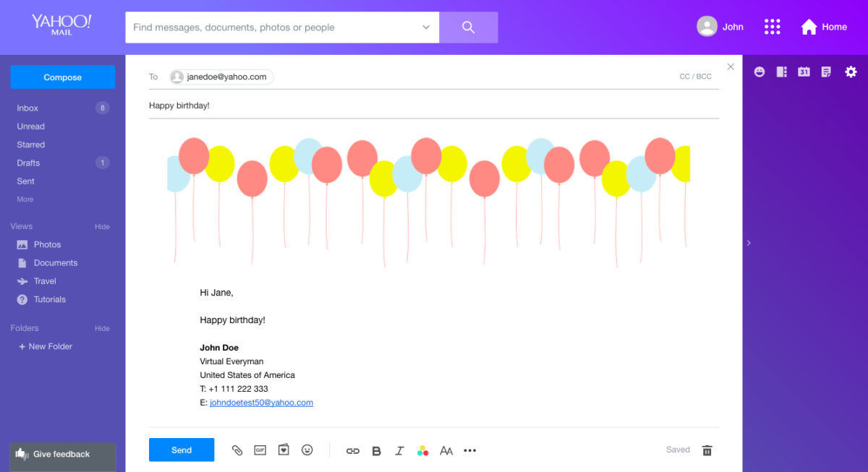The width and height of the screenshot is (868, 472).
Task: Open the text color palette
Action: [x=422, y=450]
